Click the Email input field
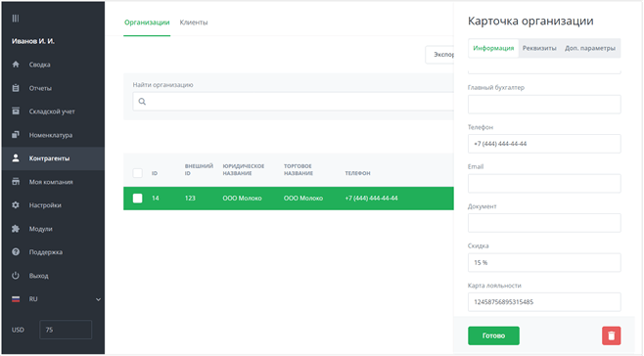The width and height of the screenshot is (644, 356). [544, 184]
